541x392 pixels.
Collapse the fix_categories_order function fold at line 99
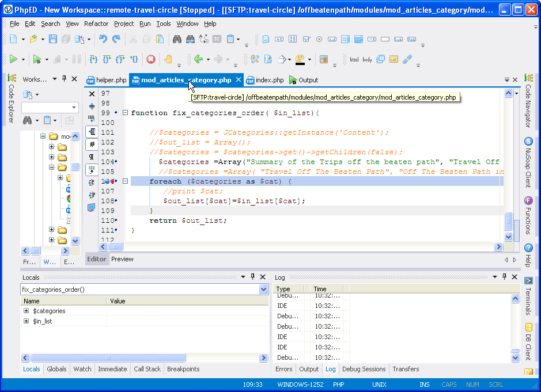[x=125, y=113]
